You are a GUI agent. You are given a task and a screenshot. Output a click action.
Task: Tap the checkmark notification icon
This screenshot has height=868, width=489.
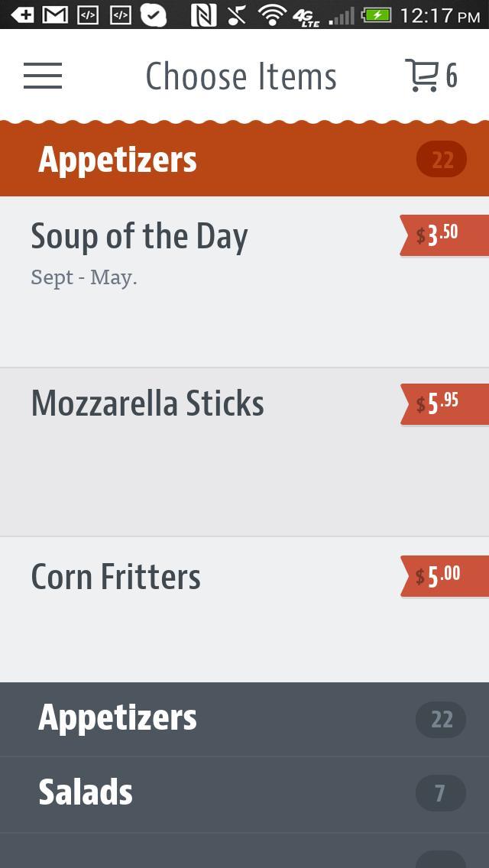[x=154, y=15]
